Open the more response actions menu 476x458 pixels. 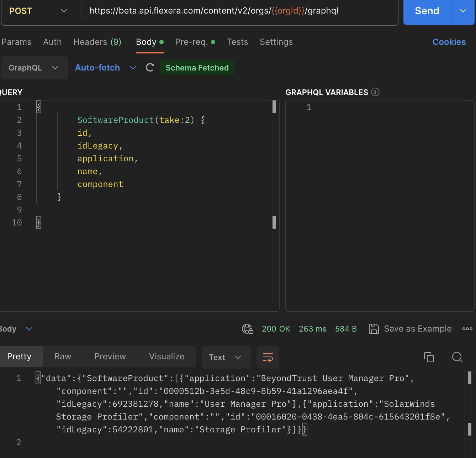pyautogui.click(x=467, y=329)
